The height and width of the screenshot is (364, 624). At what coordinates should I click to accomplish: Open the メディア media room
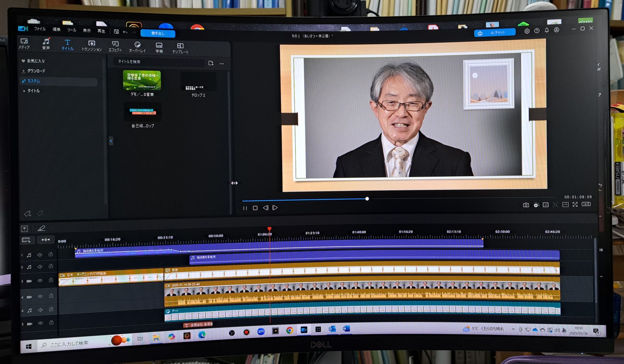tap(24, 44)
